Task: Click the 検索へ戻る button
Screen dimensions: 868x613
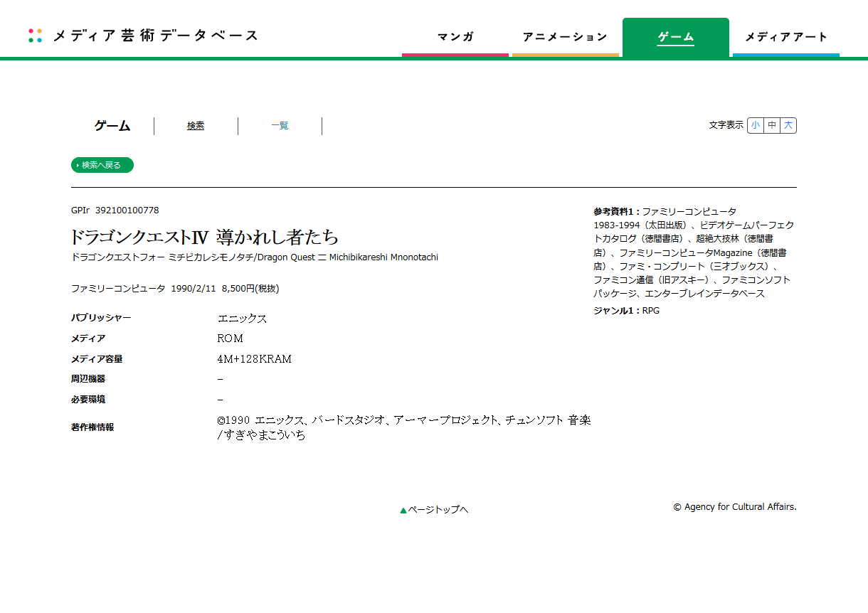Action: (x=102, y=165)
